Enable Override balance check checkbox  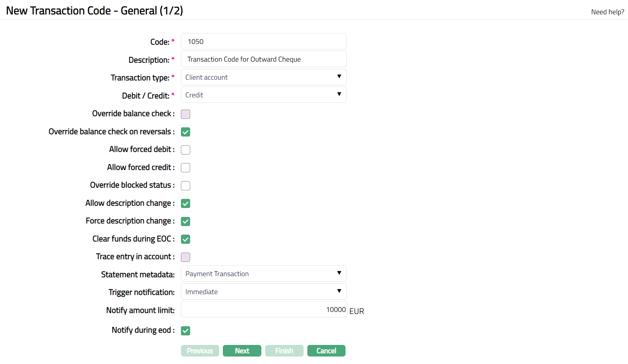click(x=185, y=114)
